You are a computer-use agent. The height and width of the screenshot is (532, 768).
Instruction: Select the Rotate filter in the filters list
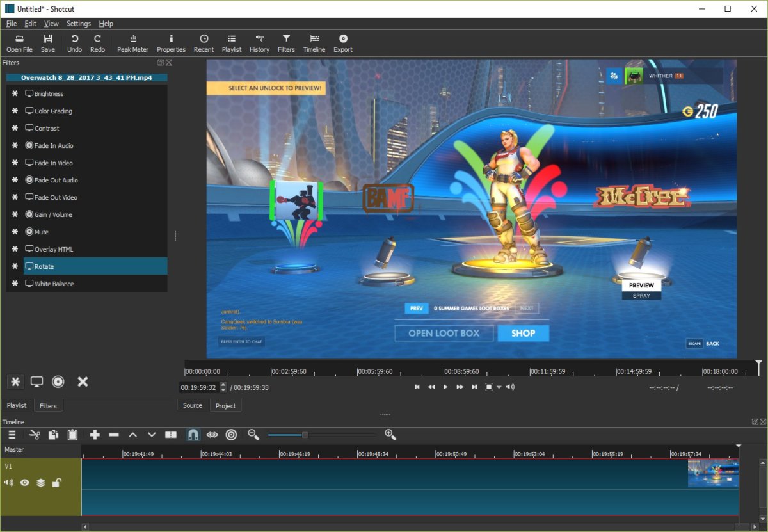coord(45,266)
